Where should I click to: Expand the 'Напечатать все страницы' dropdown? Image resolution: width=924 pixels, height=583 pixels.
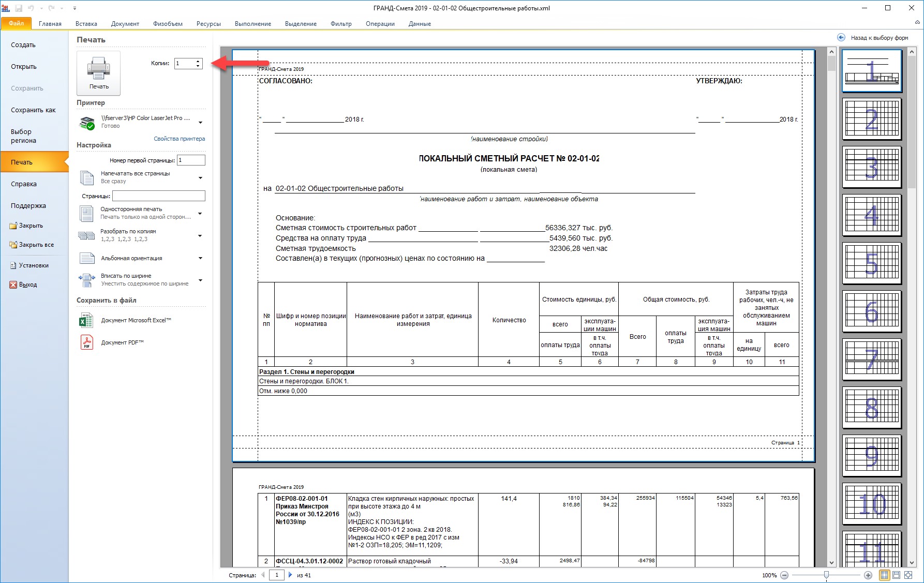(x=200, y=178)
